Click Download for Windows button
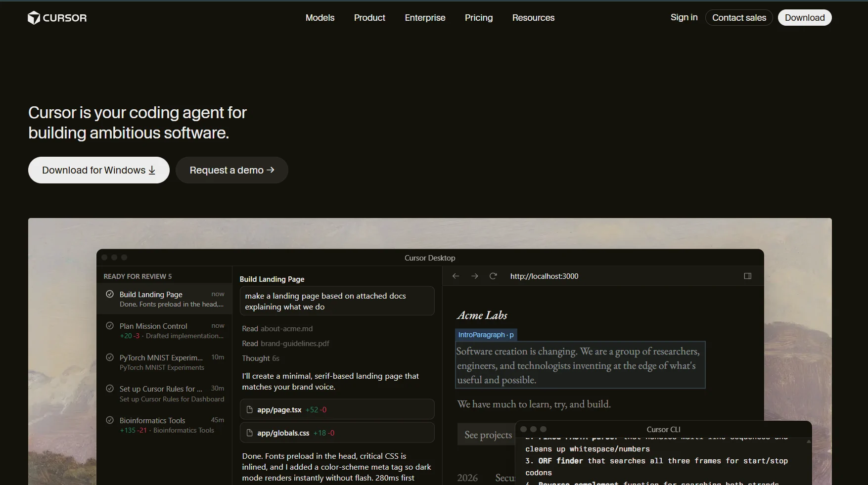The image size is (868, 485). [x=99, y=170]
